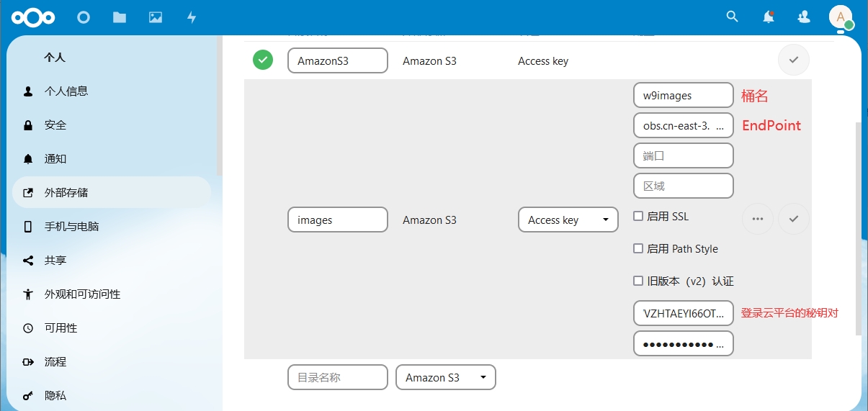
Task: Expand the Access key authentication dropdown
Action: 568,220
